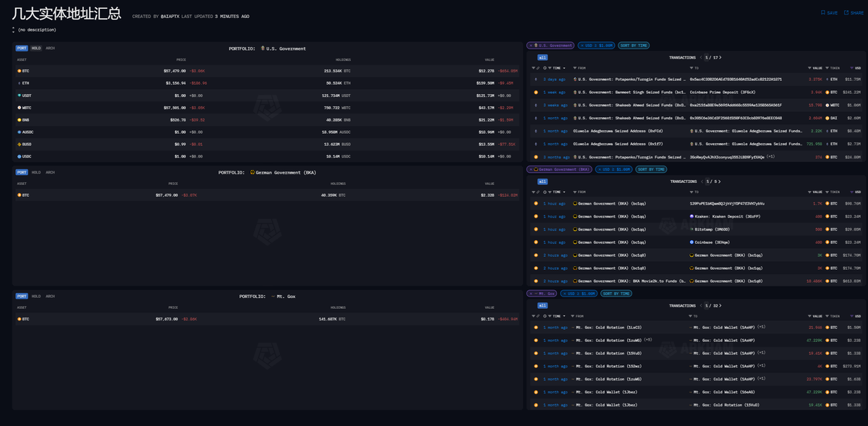Go to next page of 1/32 transactions
The height and width of the screenshot is (426, 868).
tap(720, 305)
